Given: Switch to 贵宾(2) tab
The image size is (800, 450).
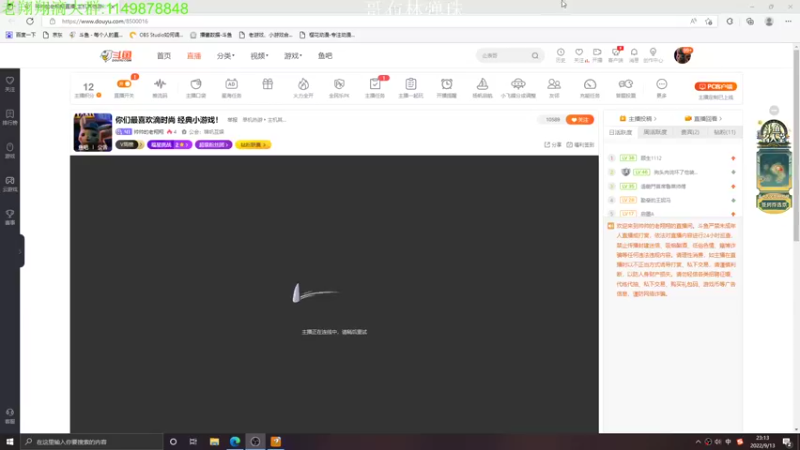Looking at the screenshot, I should (690, 132).
